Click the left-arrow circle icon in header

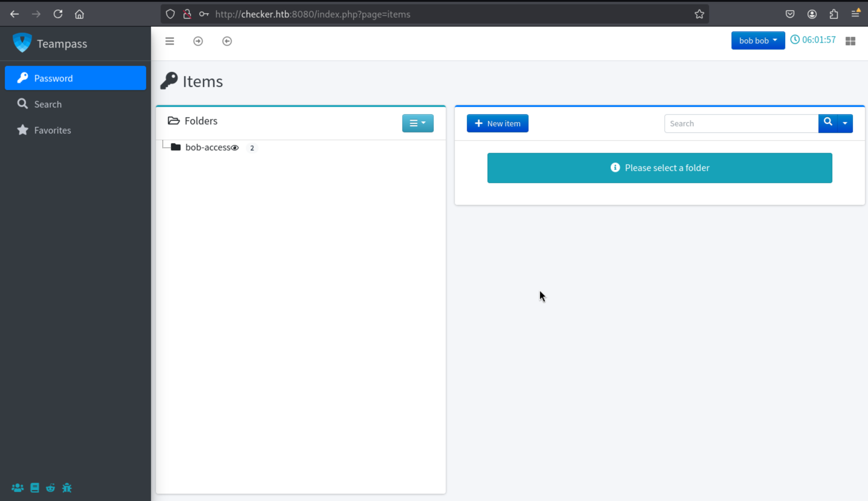(227, 41)
